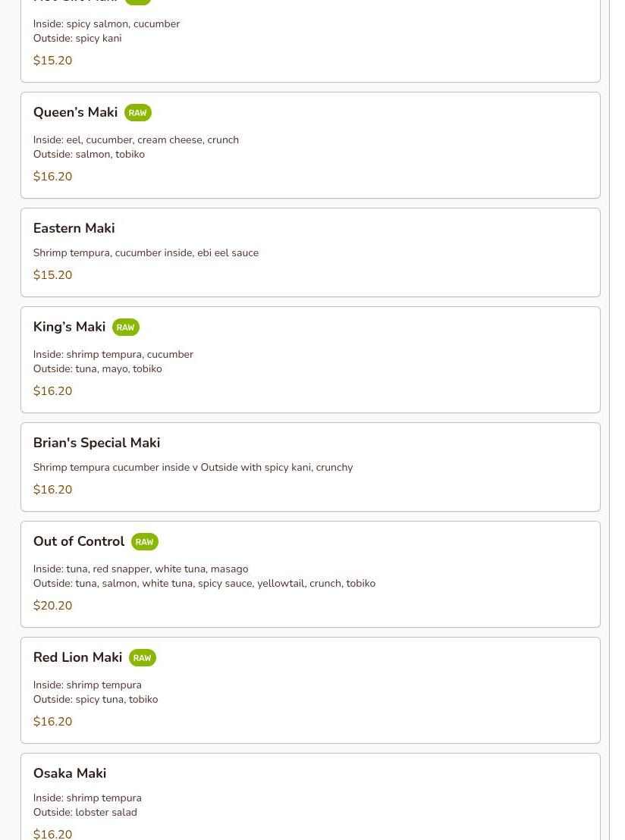The image size is (625, 840).
Task: Select the Eastern Maki title
Action: click(74, 228)
